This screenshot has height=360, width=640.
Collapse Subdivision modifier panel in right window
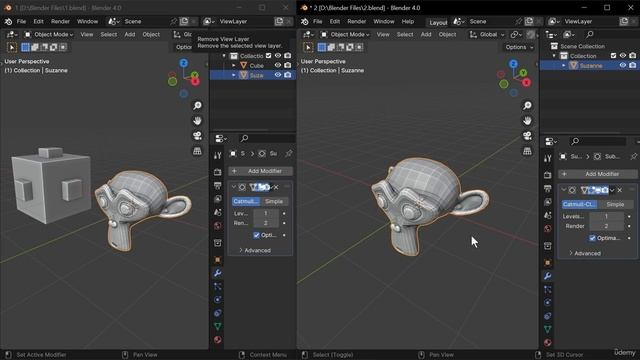[564, 190]
